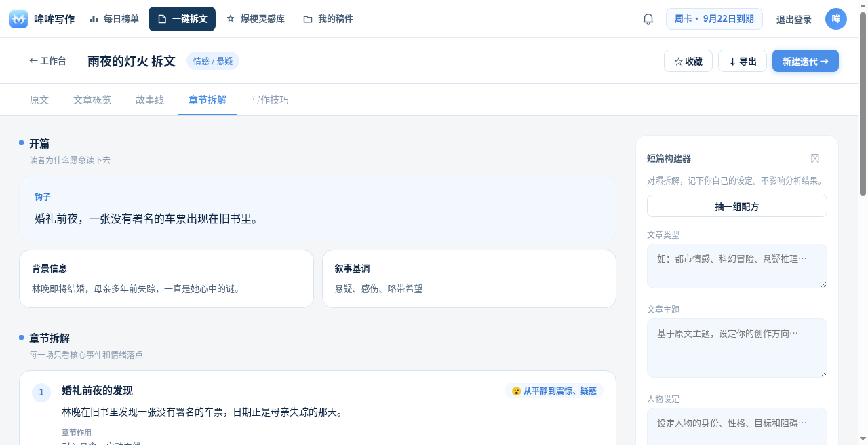Switch to the 文章概览 tab
868x445 pixels.
click(x=92, y=100)
